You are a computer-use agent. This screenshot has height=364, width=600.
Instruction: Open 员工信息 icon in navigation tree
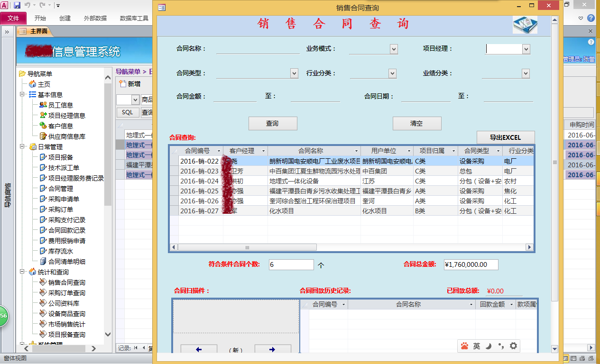pyautogui.click(x=43, y=105)
